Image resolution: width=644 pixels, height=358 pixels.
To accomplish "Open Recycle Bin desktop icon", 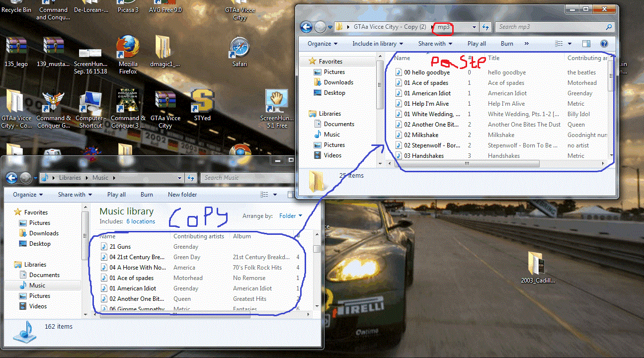I will tap(16, 6).
